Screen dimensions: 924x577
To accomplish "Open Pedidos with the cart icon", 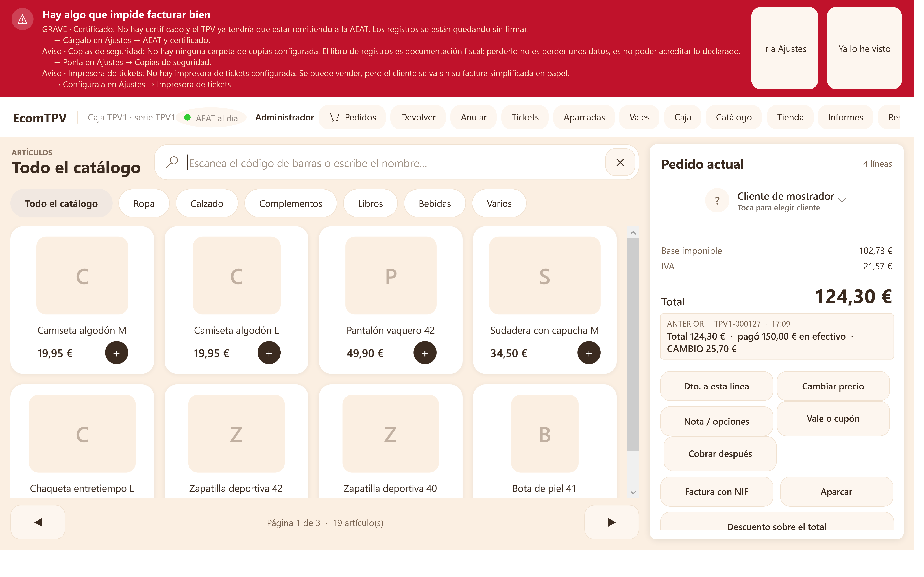I will [x=352, y=117].
